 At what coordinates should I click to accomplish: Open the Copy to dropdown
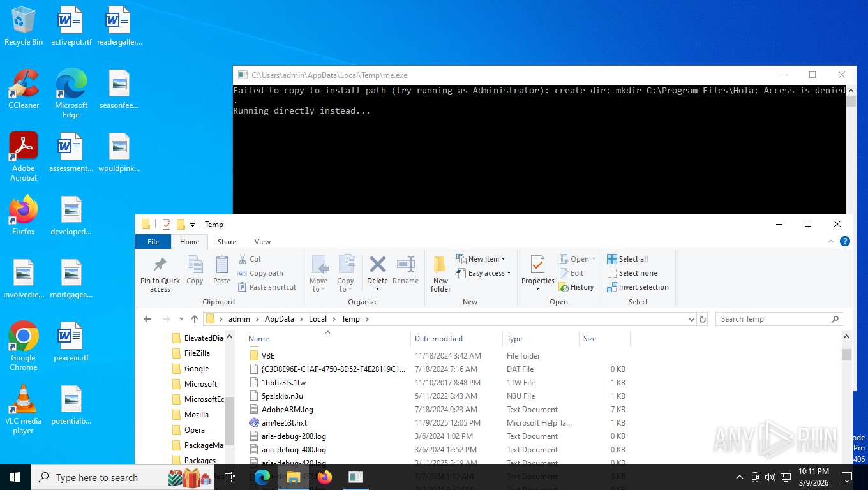[345, 274]
